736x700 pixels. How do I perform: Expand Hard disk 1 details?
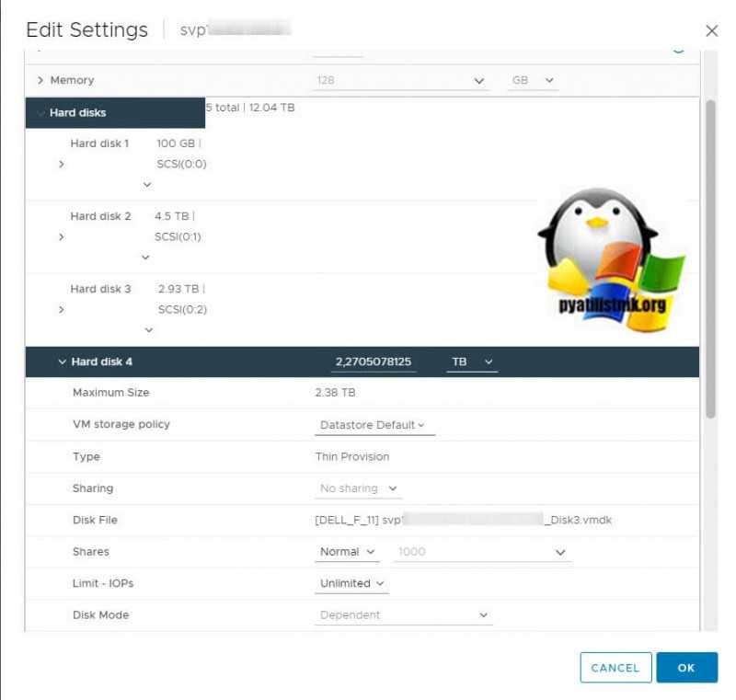[62, 164]
